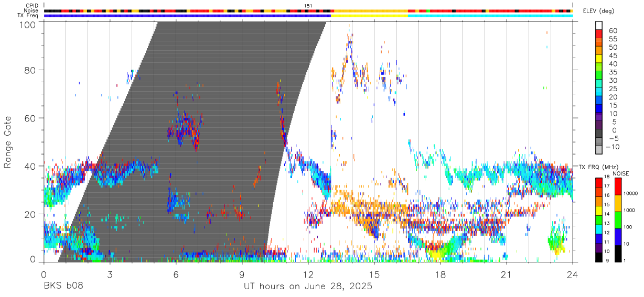Click Range Gate axis tick 80
The image size is (644, 297).
pyautogui.click(x=31, y=70)
